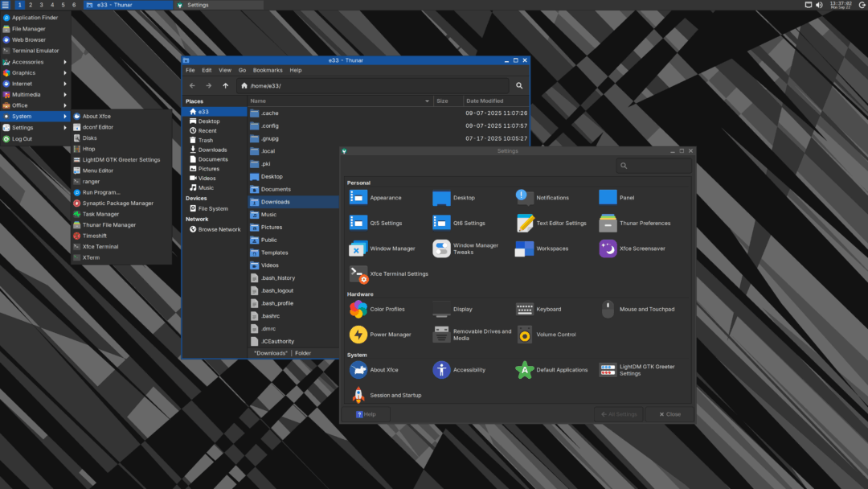Select Synaptic Package Manager menu entry
Screen dimensions: 868x489
(x=117, y=203)
